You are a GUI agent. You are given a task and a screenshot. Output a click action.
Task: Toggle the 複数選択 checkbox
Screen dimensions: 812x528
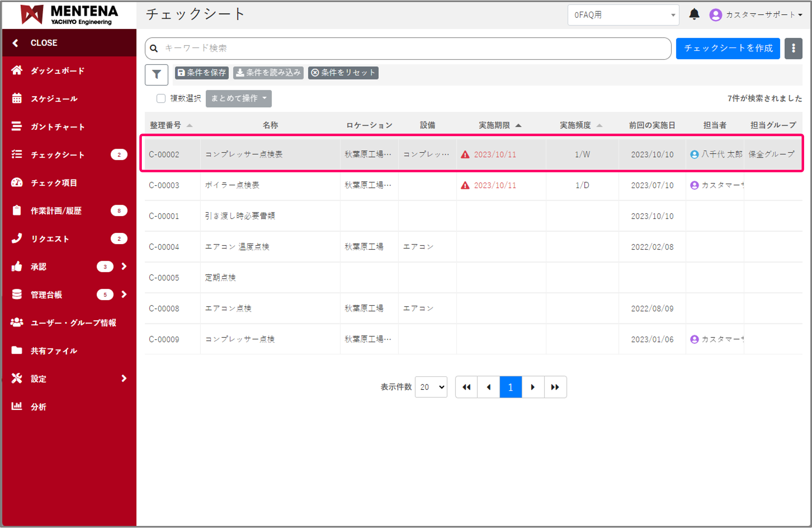tap(161, 98)
